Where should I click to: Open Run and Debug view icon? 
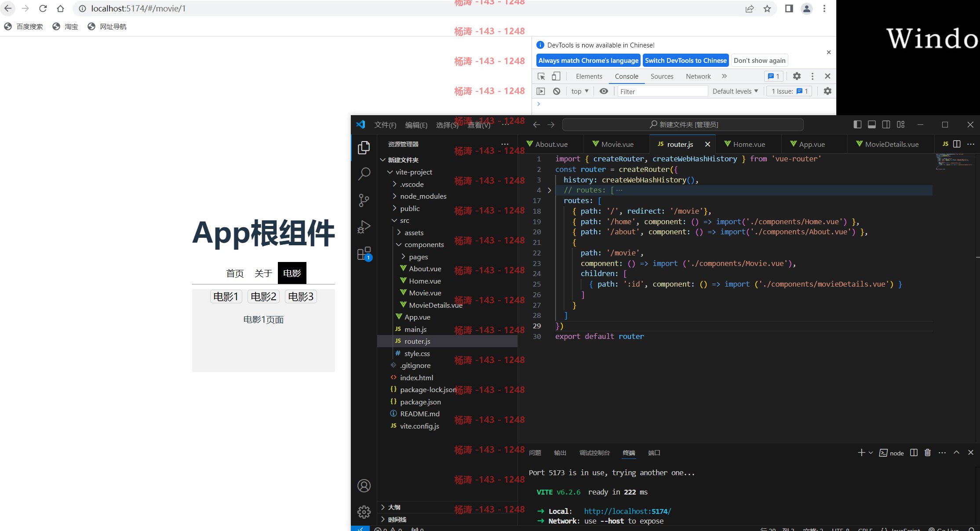364,227
